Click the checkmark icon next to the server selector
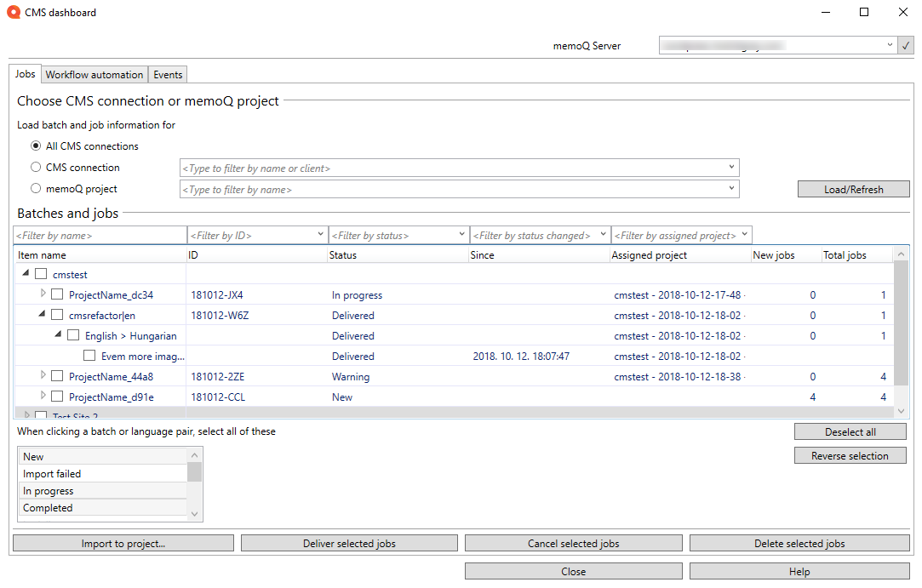 (906, 44)
